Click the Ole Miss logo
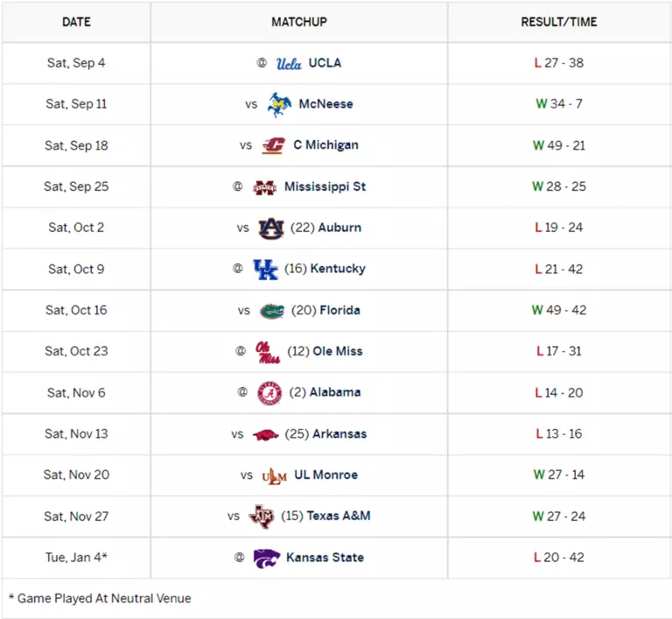The width and height of the screenshot is (672, 619). click(x=268, y=352)
